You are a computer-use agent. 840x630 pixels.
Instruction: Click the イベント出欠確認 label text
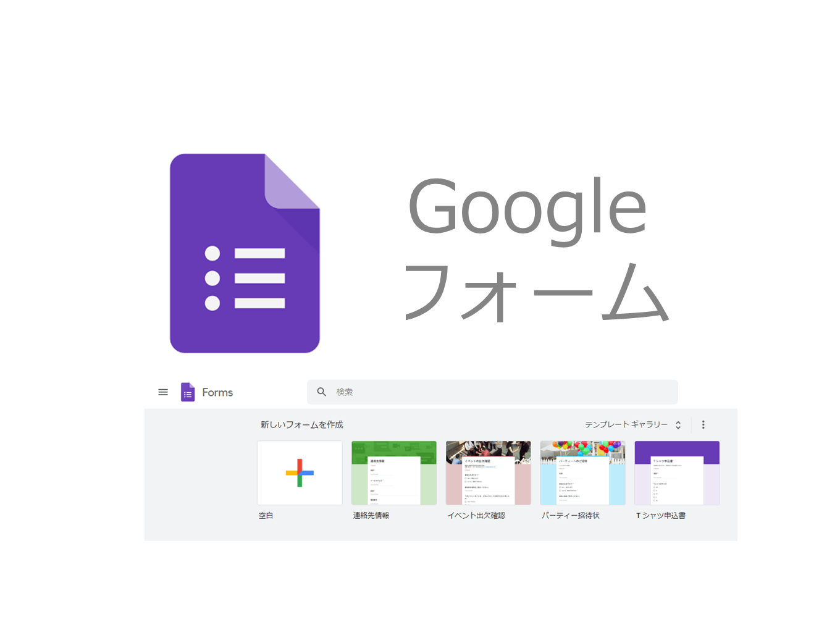[x=476, y=516]
